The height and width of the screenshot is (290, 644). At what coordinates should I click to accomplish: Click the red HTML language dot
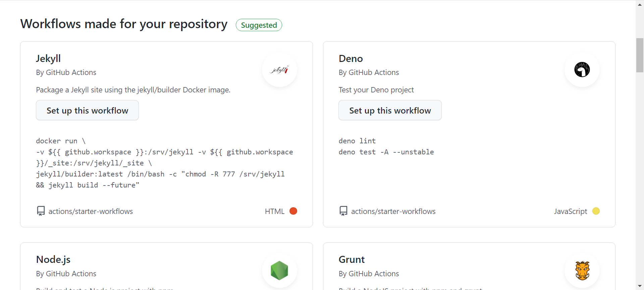(293, 211)
